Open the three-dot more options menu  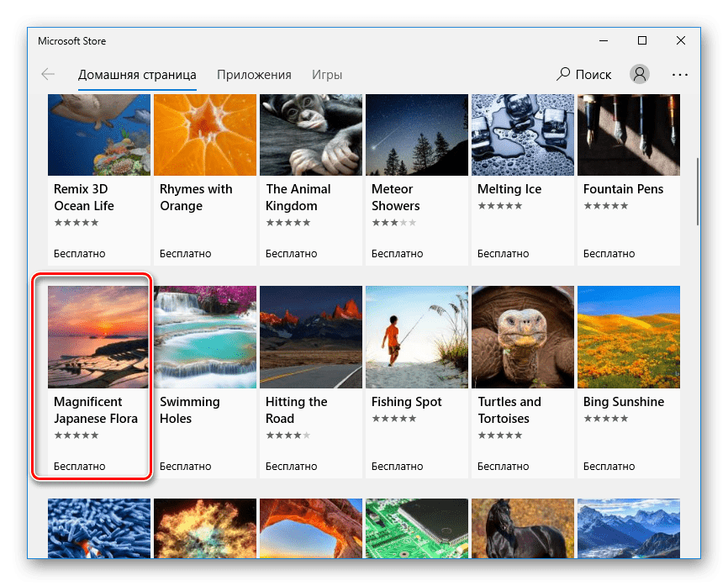(679, 74)
